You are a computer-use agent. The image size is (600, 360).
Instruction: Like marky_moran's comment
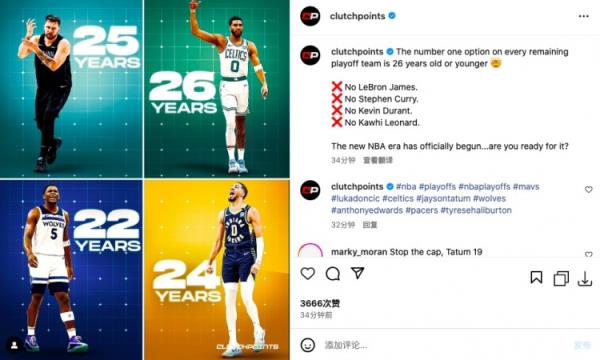pyautogui.click(x=589, y=254)
